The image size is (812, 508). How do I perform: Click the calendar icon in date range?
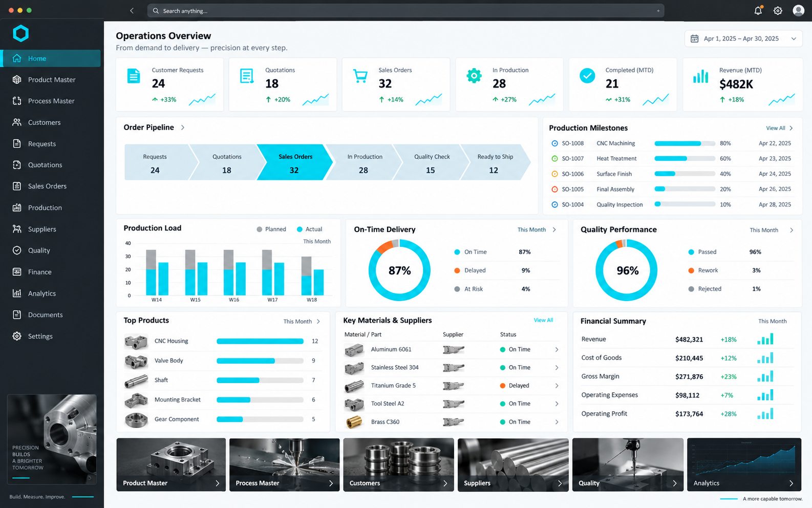point(695,38)
